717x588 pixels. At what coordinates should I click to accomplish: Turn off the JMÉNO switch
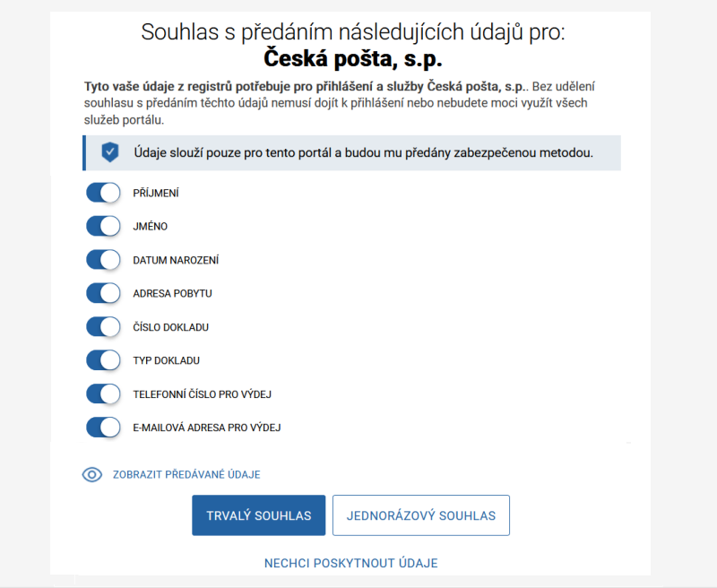tap(103, 226)
